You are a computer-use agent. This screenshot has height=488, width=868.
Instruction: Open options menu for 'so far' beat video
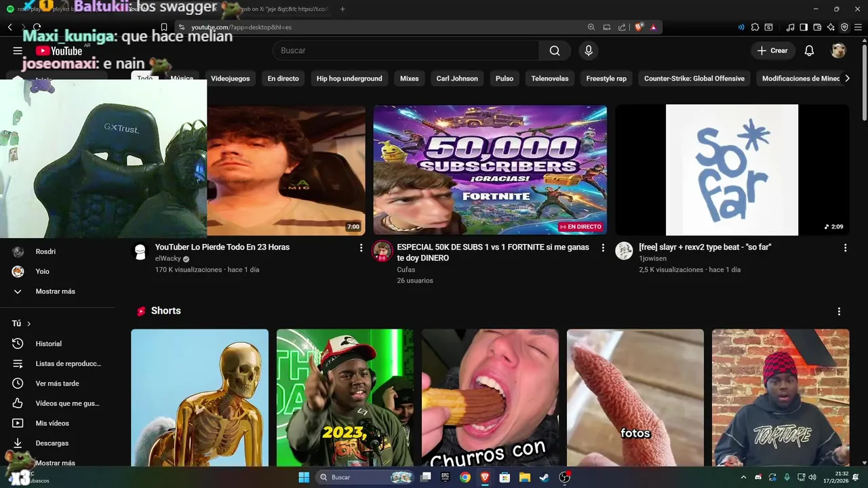click(845, 248)
